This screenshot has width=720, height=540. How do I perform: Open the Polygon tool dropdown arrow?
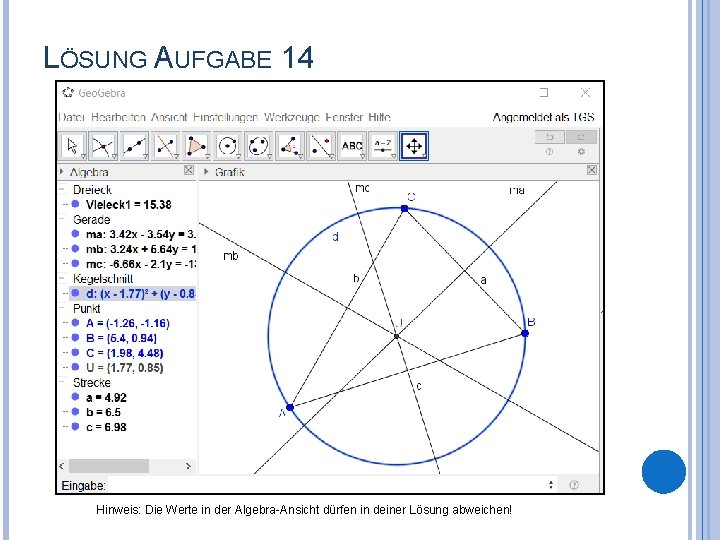click(x=207, y=157)
